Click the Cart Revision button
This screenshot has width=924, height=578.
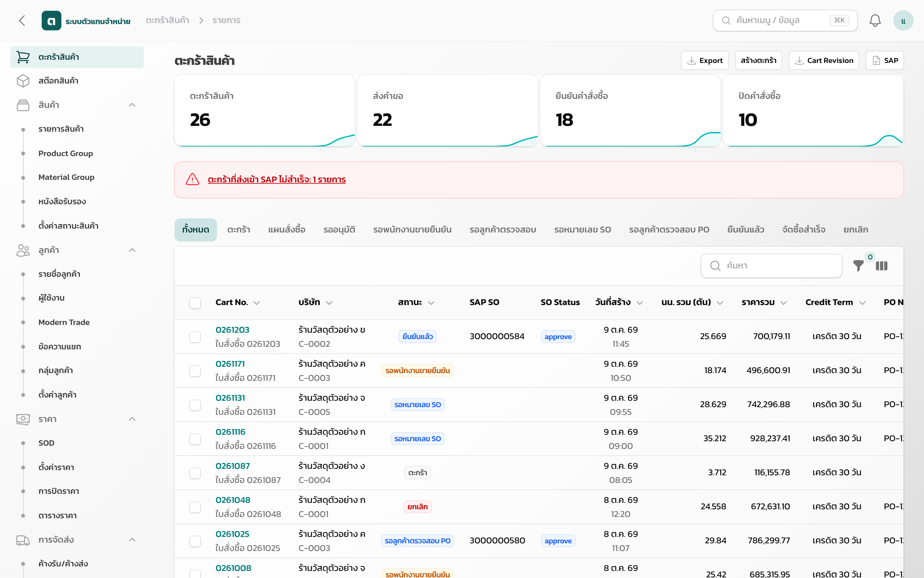pos(824,60)
